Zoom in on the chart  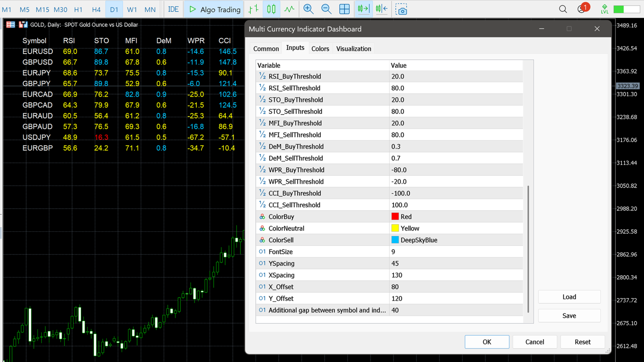click(x=308, y=9)
